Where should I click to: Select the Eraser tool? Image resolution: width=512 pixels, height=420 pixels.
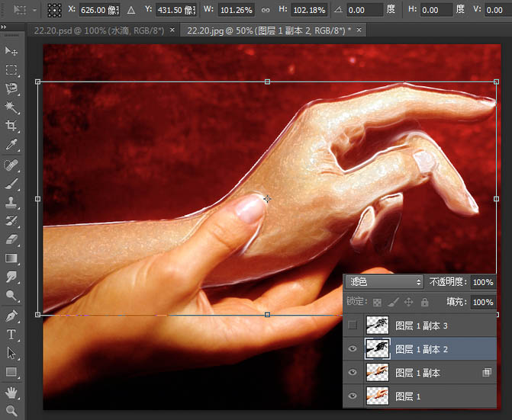(11, 239)
